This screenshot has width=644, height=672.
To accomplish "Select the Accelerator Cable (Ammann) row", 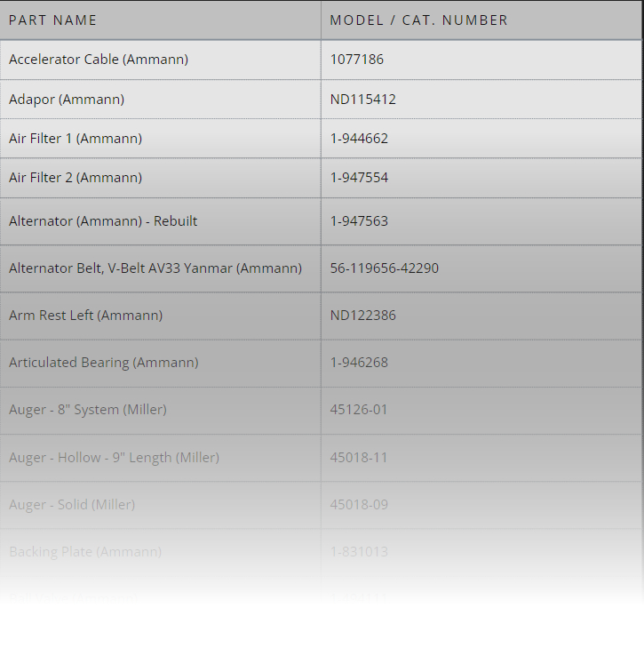I will 99,60.
